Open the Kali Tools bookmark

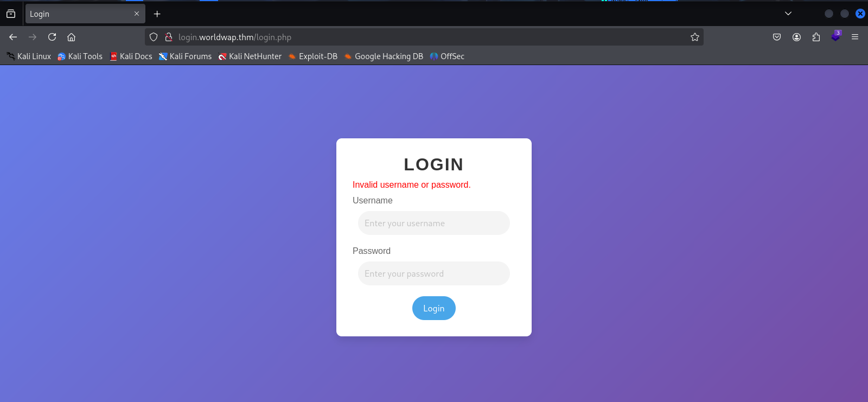click(x=80, y=56)
